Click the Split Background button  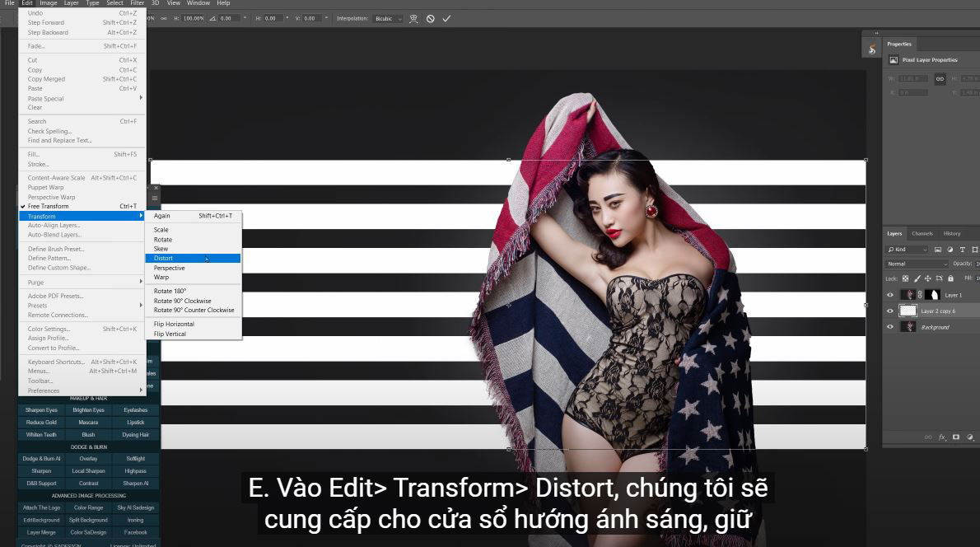coord(88,520)
